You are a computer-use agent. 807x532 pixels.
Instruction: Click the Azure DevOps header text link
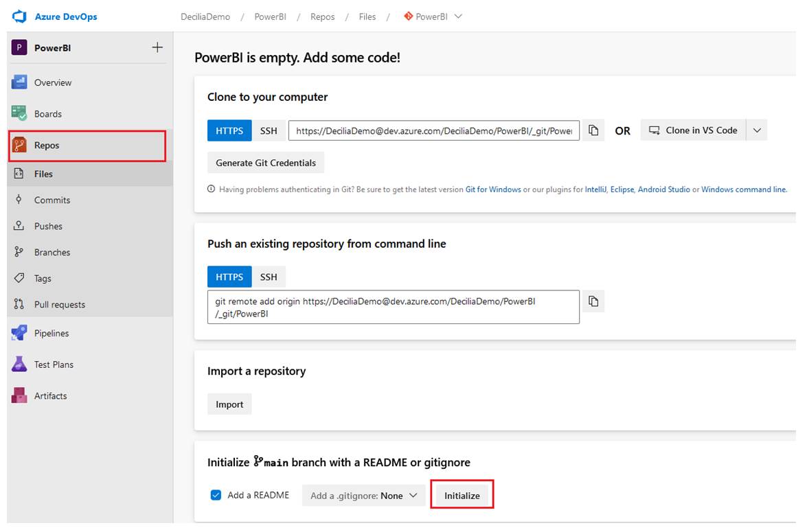(66, 16)
